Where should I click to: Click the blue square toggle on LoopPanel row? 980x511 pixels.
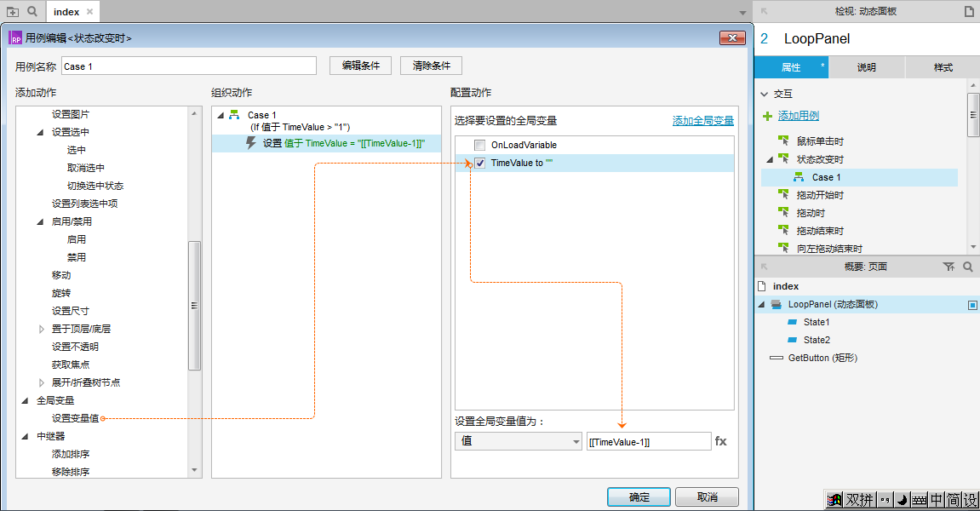pos(972,305)
